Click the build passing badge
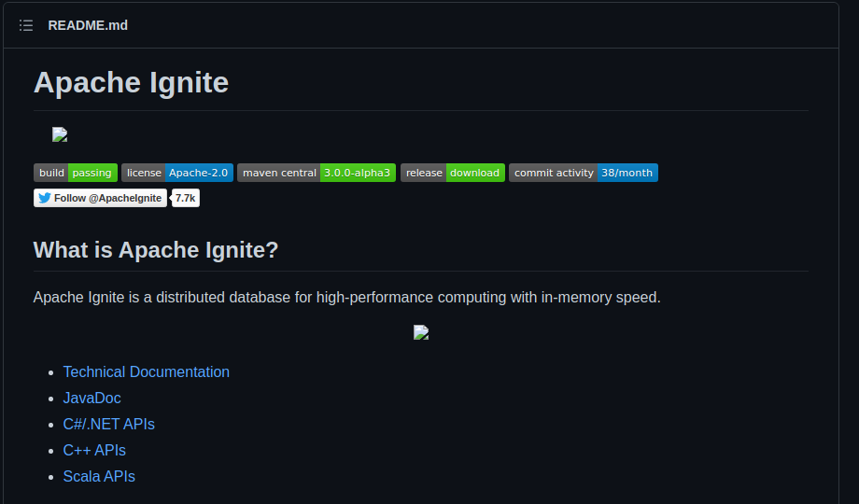 click(x=76, y=173)
